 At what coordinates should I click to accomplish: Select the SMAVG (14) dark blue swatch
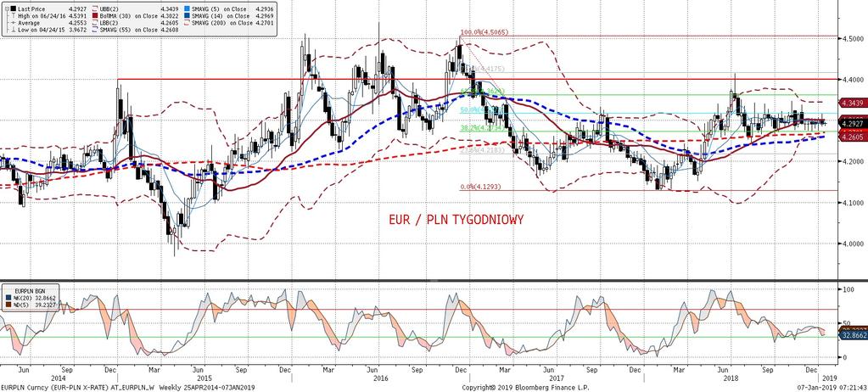(188, 16)
